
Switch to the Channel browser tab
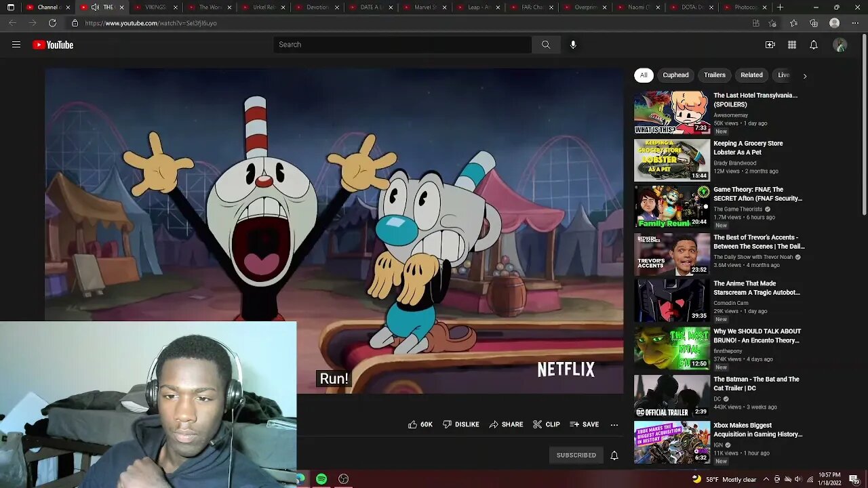coord(47,7)
